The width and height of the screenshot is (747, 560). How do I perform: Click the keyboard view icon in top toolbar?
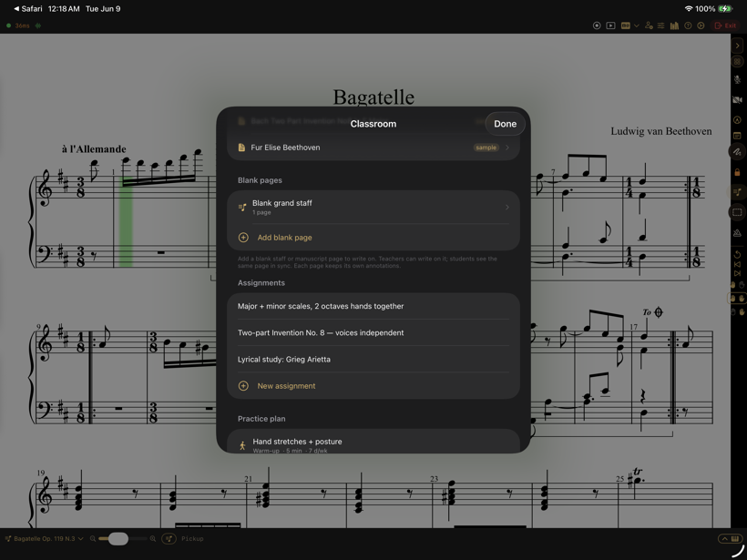pyautogui.click(x=626, y=25)
